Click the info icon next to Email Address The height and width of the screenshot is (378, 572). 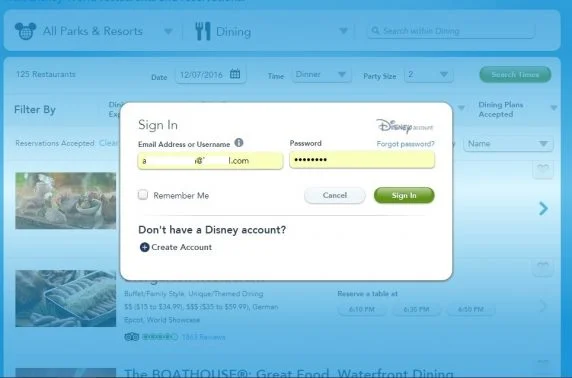(x=239, y=143)
